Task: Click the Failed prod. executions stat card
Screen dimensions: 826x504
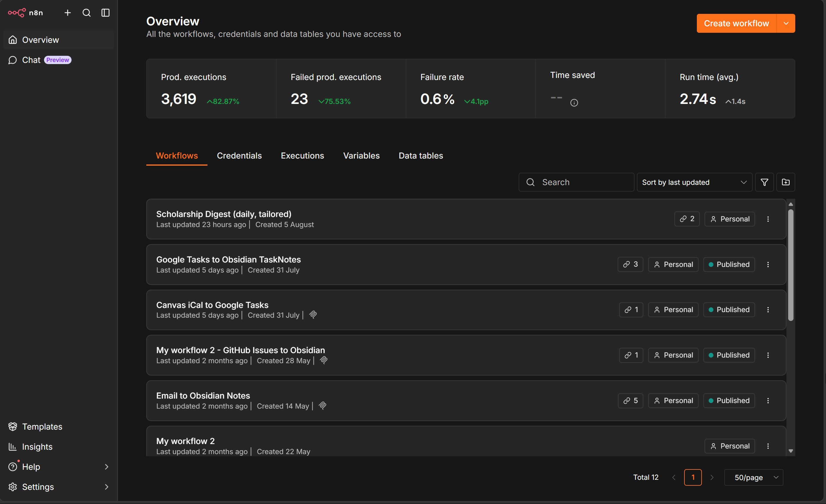Action: tap(341, 89)
